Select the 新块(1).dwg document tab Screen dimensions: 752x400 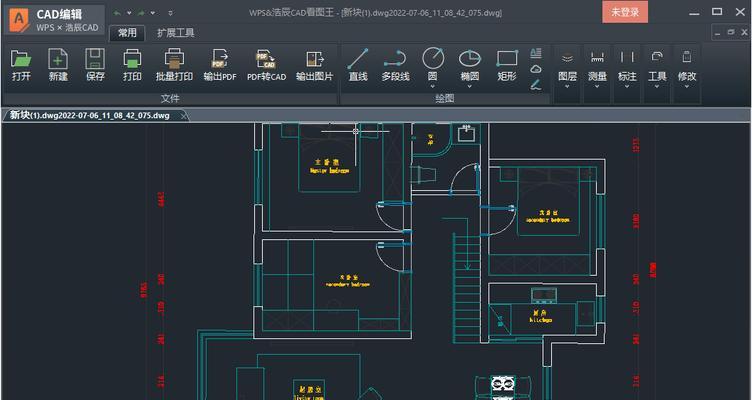pos(90,116)
